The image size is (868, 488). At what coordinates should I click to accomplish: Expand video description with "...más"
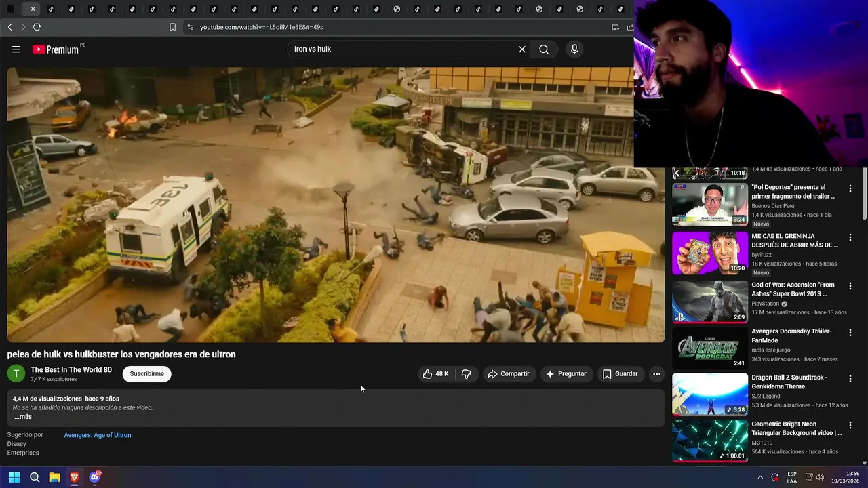23,417
